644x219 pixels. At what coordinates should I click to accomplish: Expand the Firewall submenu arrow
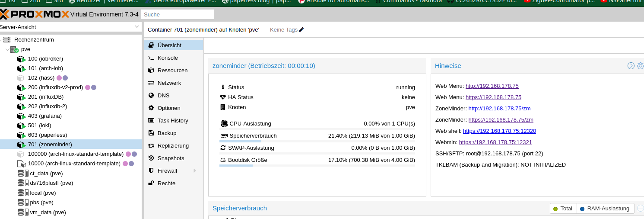[195, 171]
